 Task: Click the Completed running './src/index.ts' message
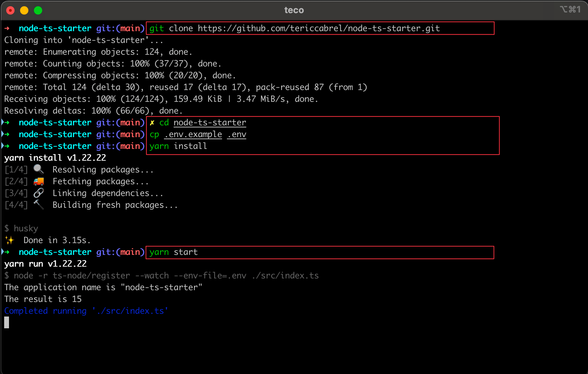pos(86,311)
